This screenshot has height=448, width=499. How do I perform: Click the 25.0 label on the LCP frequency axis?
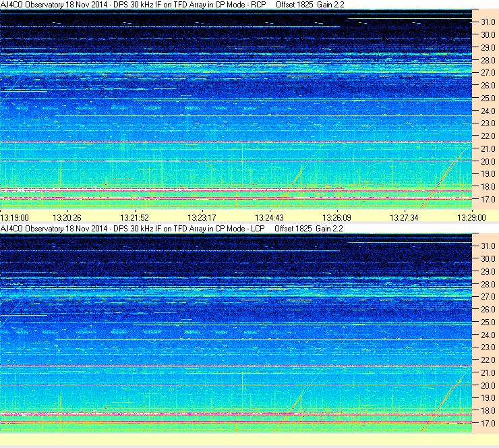488,323
